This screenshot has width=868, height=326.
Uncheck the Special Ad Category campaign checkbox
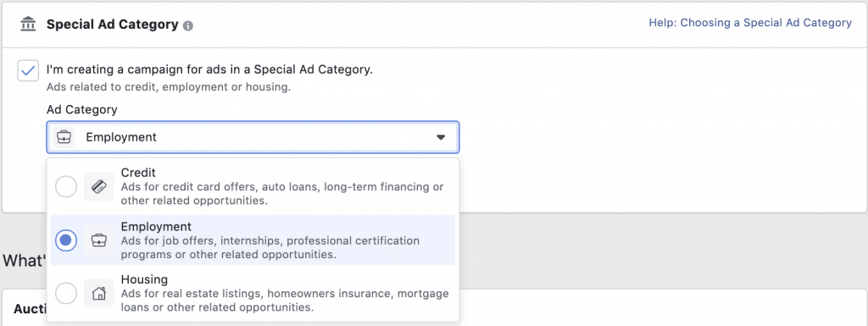[28, 70]
